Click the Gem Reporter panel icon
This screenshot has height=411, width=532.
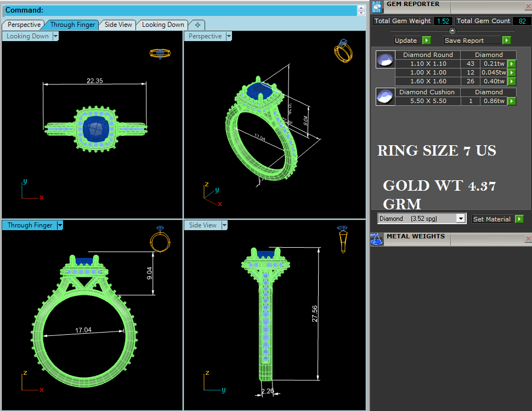(377, 7)
